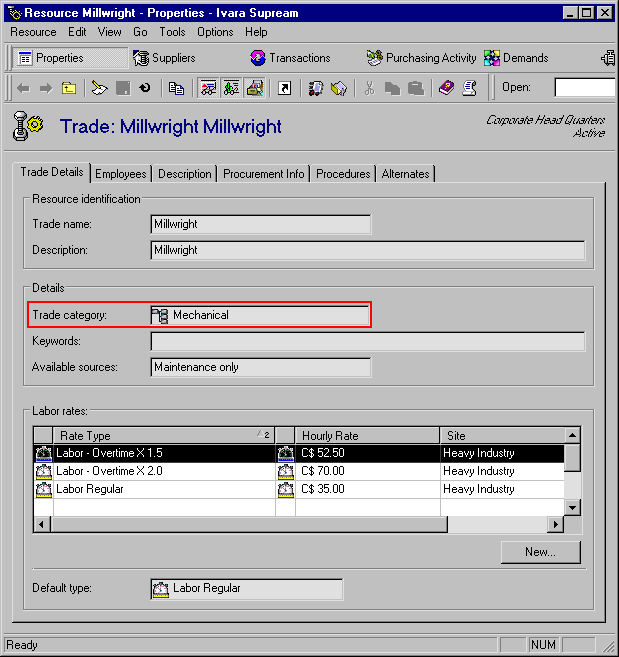Switch to the Alternates tab
The height and width of the screenshot is (657, 619).
click(405, 174)
